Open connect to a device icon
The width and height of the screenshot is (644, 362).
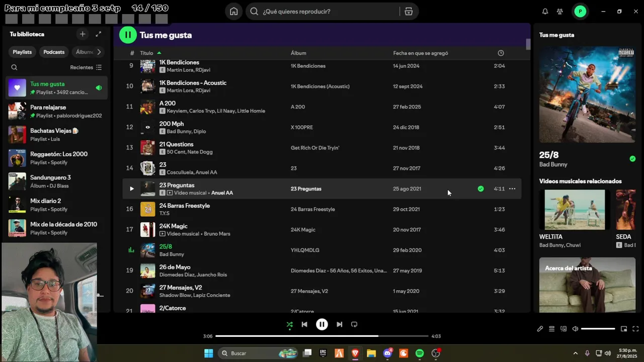coord(563,329)
